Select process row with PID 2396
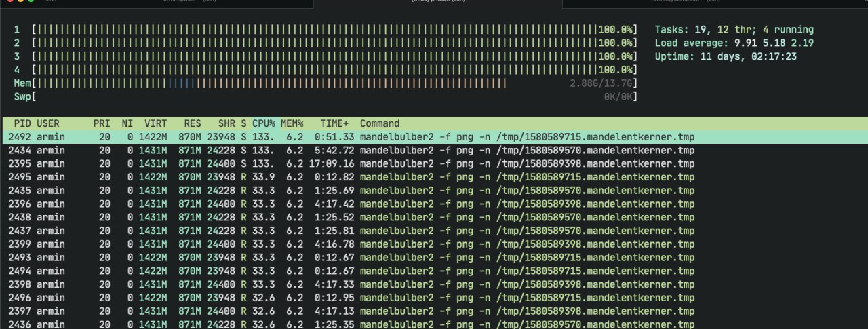Image resolution: width=868 pixels, height=329 pixels. [x=434, y=204]
